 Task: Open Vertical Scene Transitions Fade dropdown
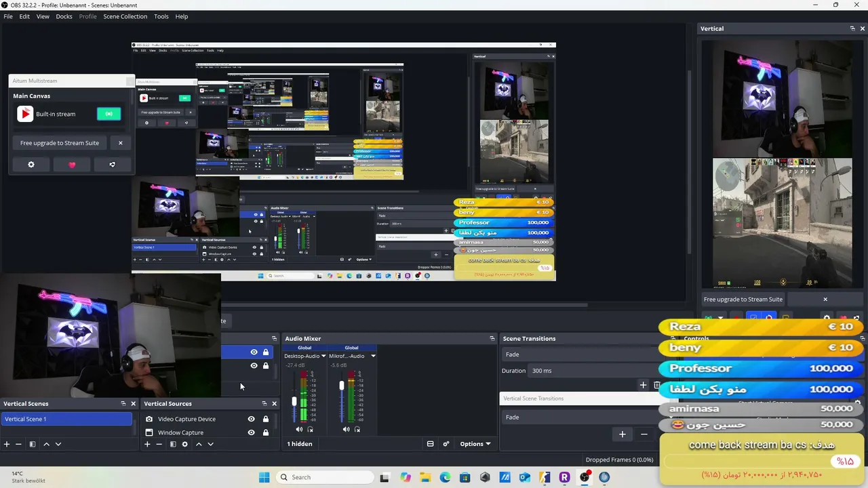(581, 417)
